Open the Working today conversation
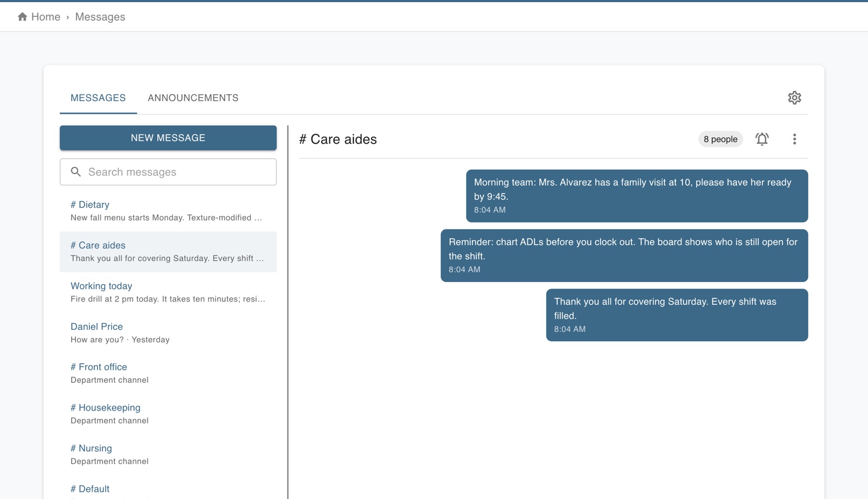This screenshot has width=868, height=499. [168, 292]
